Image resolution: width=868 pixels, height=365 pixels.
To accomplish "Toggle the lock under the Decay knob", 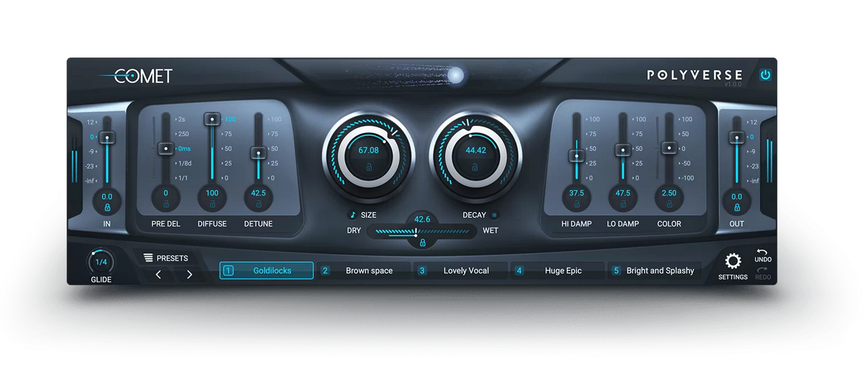I will pyautogui.click(x=475, y=168).
